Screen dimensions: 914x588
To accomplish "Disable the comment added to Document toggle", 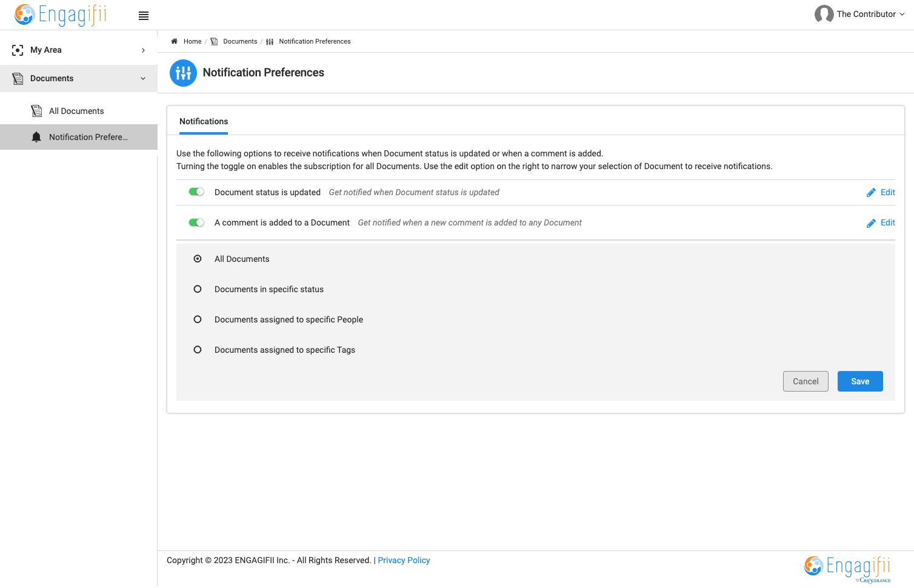I will pos(196,222).
